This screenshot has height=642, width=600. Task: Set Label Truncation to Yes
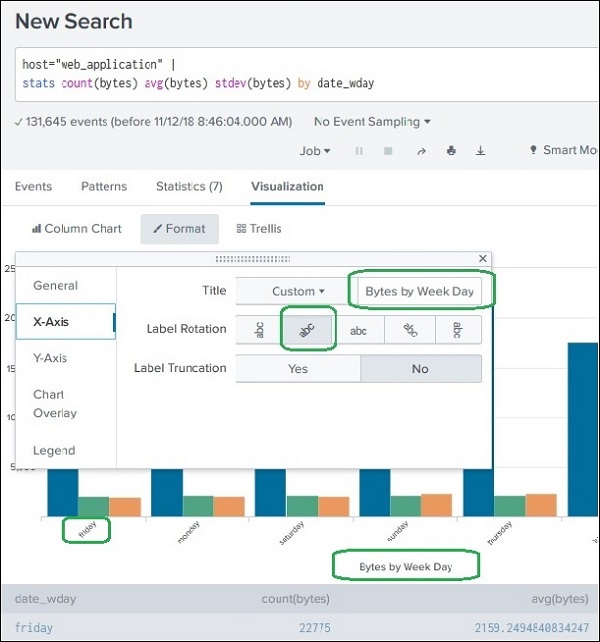(298, 369)
